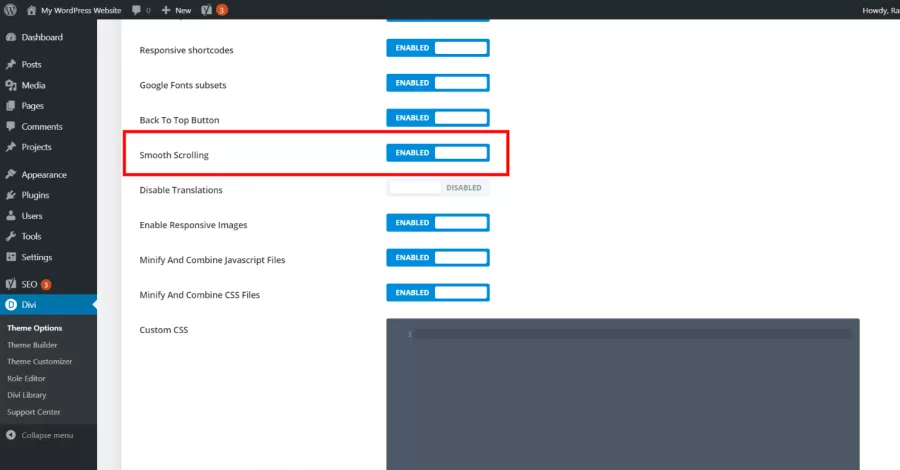
Task: Open Theme Builder submenu
Action: [32, 345]
